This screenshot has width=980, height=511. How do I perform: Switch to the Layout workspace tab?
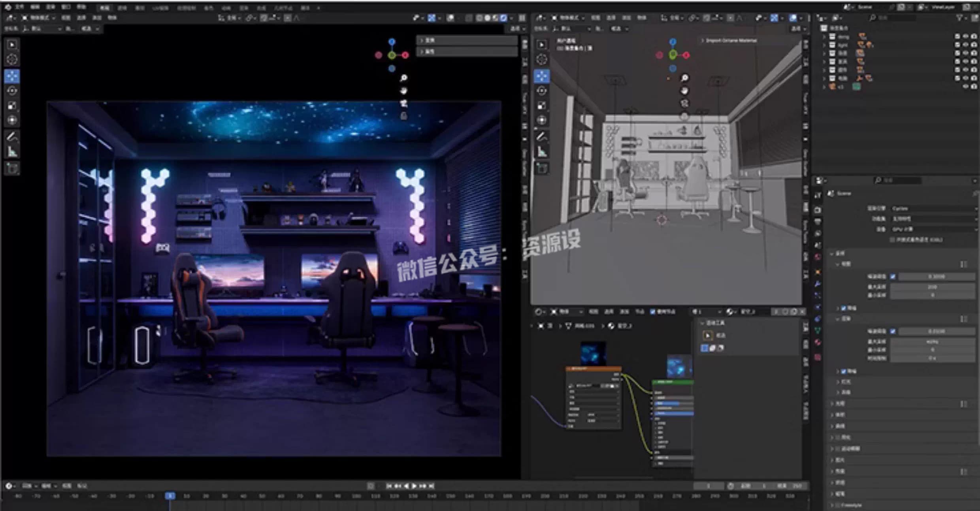coord(104,8)
